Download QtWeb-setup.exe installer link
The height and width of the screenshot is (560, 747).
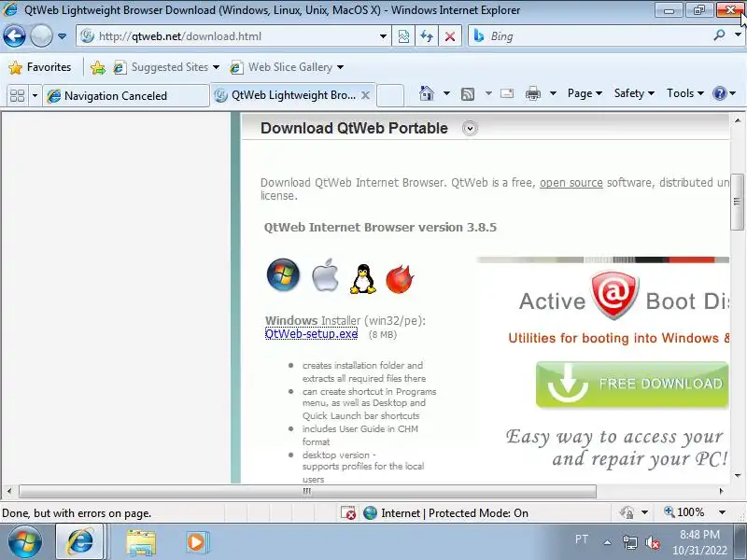[311, 334]
